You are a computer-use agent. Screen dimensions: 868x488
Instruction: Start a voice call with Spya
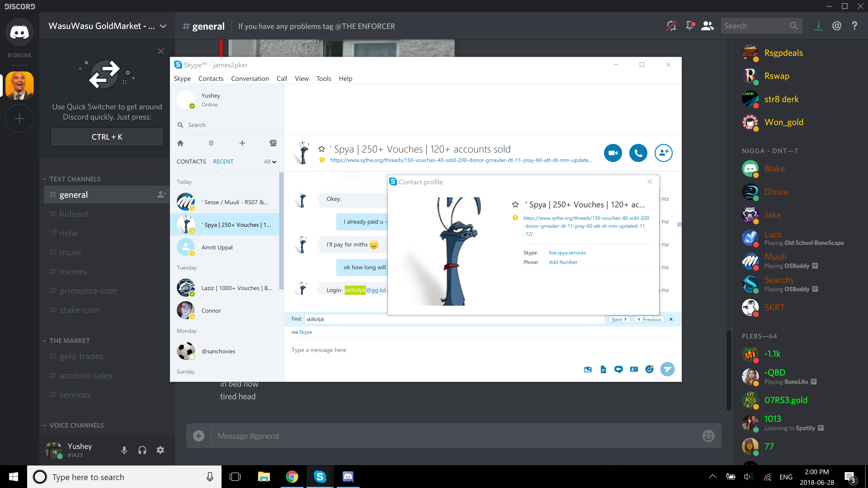[x=638, y=153]
